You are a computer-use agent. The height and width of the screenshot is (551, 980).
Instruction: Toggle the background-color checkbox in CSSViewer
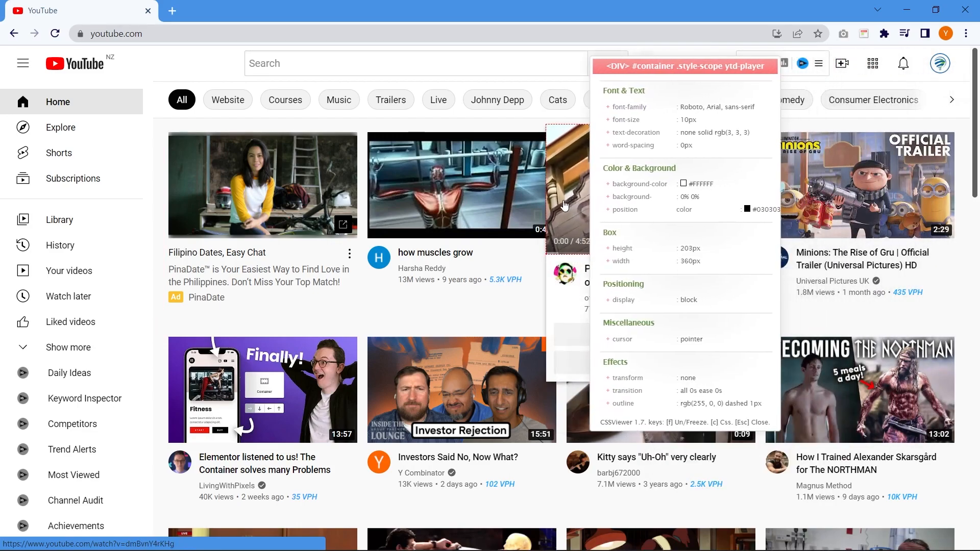[683, 183]
